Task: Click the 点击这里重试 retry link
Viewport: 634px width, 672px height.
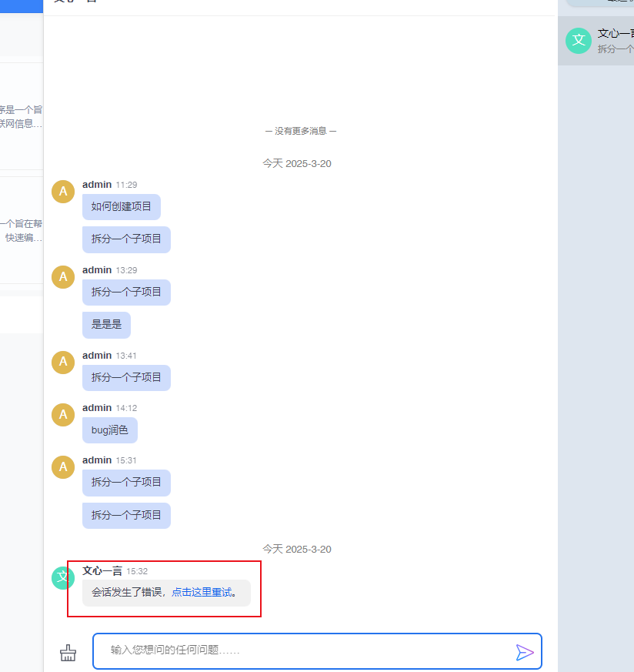Action: pyautogui.click(x=202, y=592)
